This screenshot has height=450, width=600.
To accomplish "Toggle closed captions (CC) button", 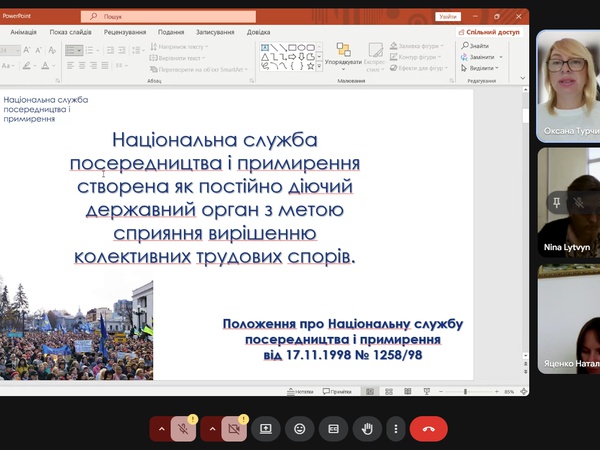I will [334, 429].
